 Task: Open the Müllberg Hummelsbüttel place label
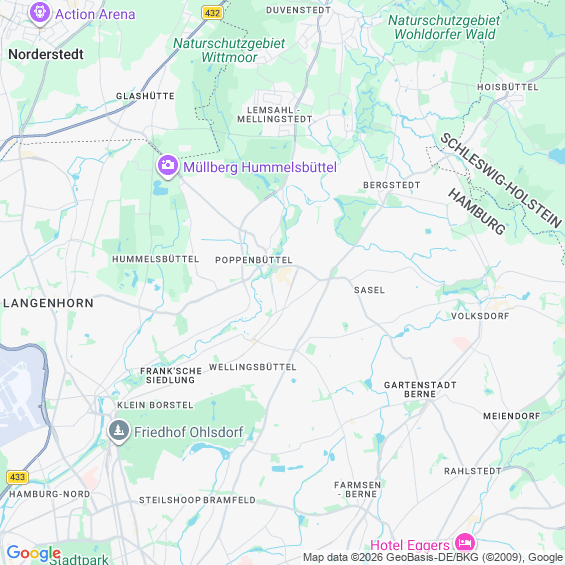pyautogui.click(x=260, y=167)
